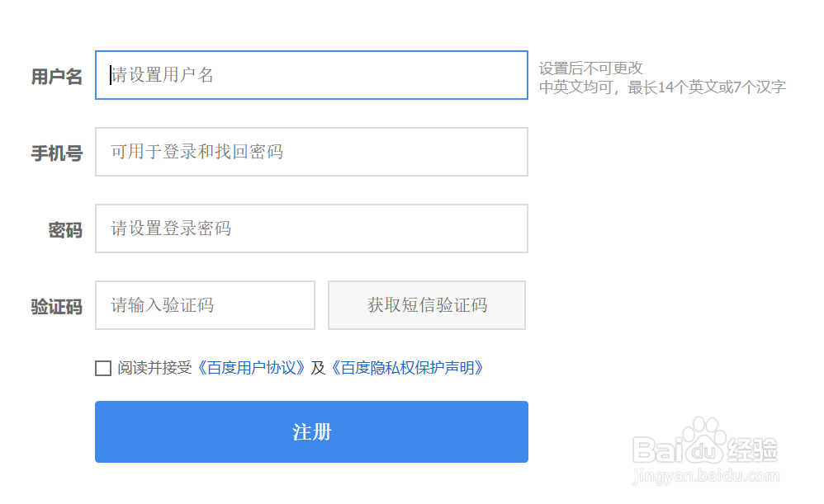This screenshot has width=824, height=504.
Task: Click the 手机号 field label
Action: coord(57,153)
